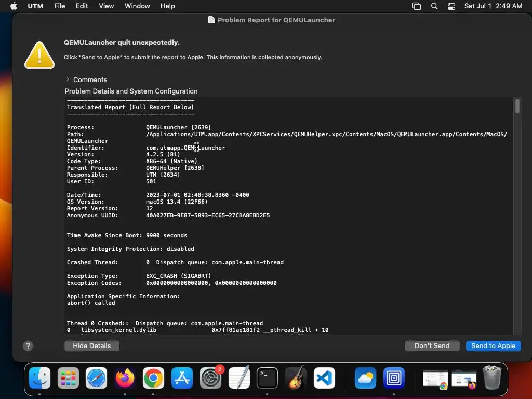The height and width of the screenshot is (399, 532).
Task: Open the App Store Dock icon
Action: coord(182,378)
